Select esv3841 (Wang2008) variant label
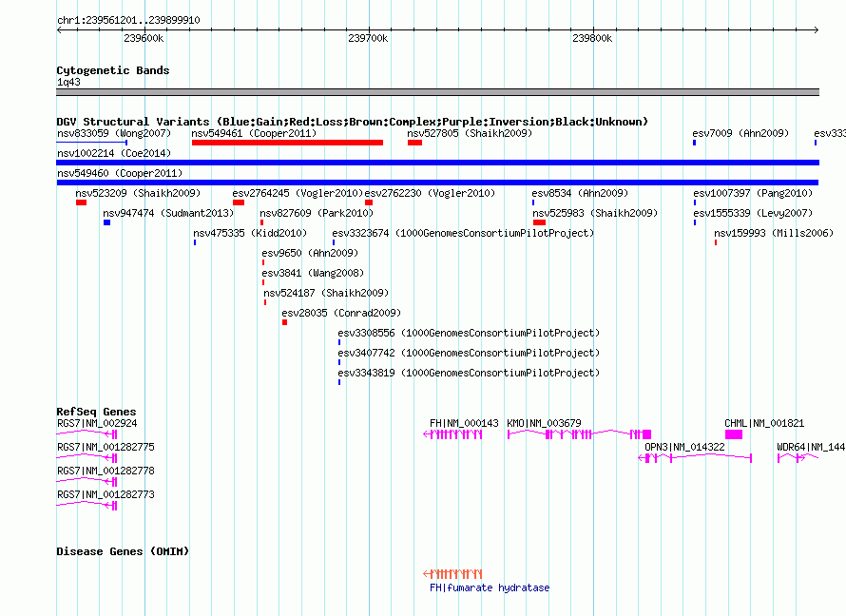 (313, 273)
